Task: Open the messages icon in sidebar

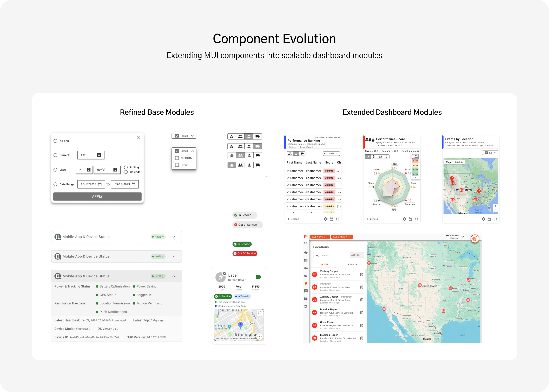Action: [306, 291]
